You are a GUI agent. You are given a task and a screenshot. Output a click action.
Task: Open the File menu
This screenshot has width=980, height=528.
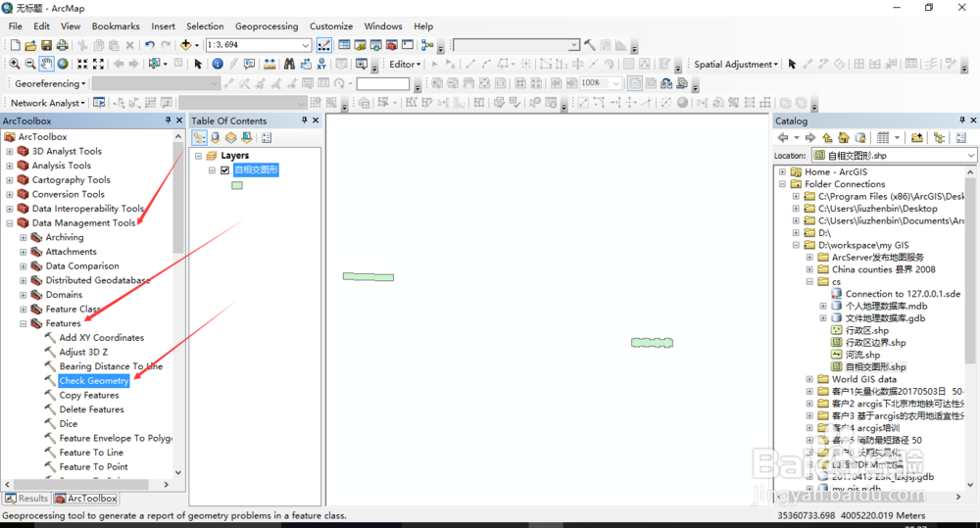click(x=15, y=26)
